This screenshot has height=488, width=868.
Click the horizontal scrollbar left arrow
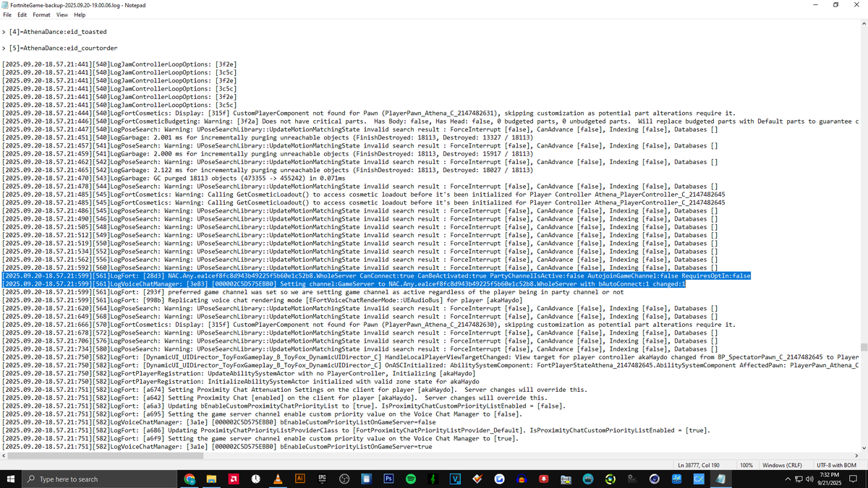4,456
